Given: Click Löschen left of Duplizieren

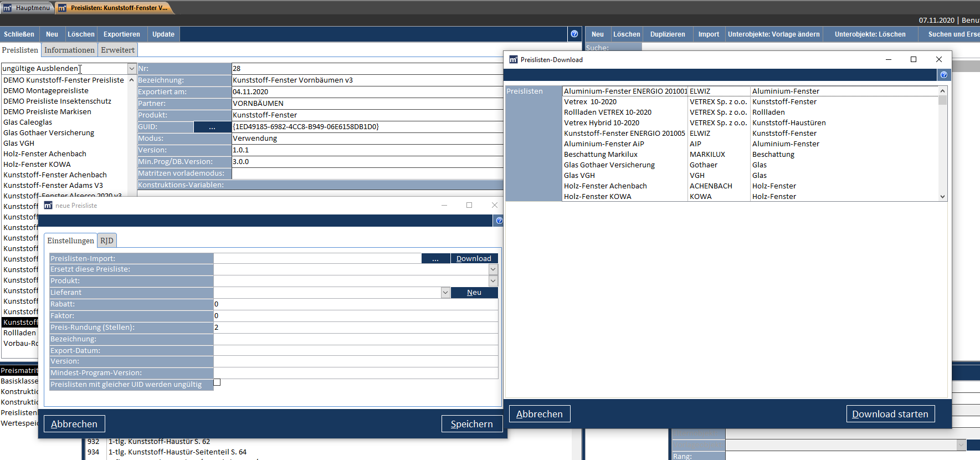Looking at the screenshot, I should [x=627, y=34].
